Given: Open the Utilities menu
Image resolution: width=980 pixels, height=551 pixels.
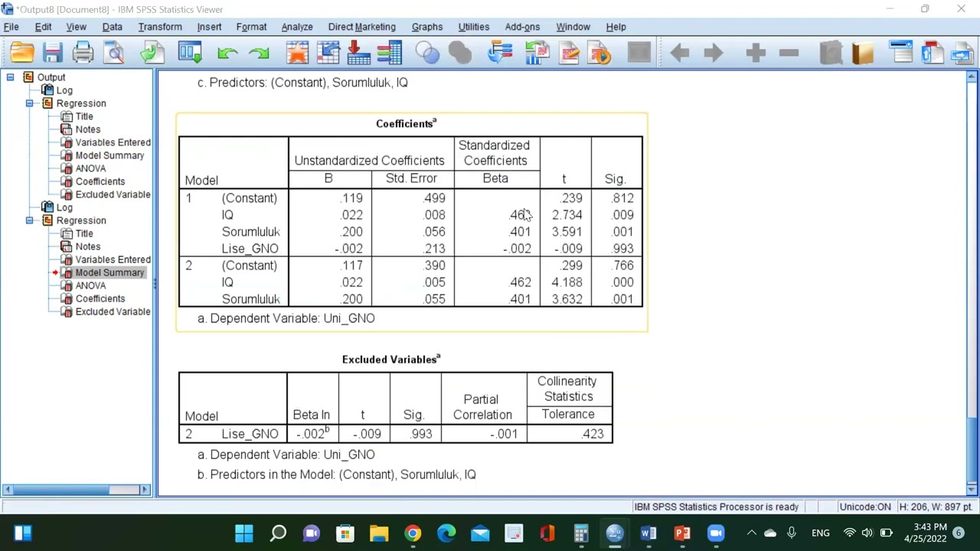Looking at the screenshot, I should pyautogui.click(x=474, y=27).
